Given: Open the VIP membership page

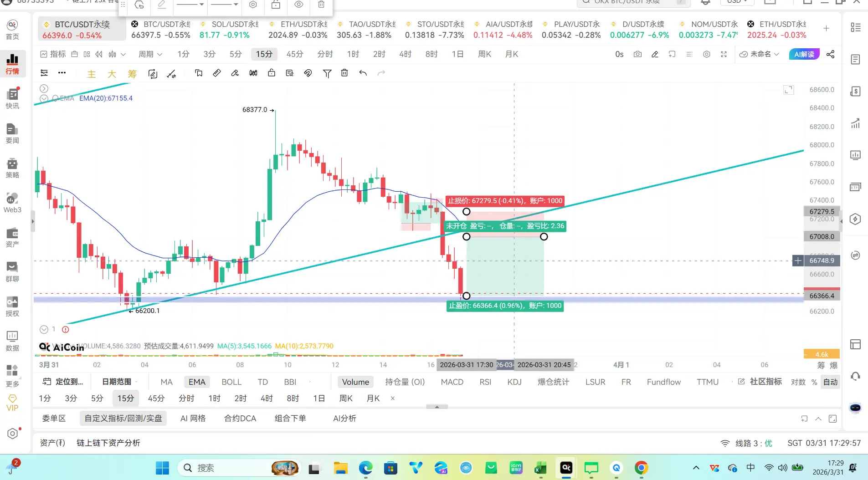Looking at the screenshot, I should tap(12, 403).
